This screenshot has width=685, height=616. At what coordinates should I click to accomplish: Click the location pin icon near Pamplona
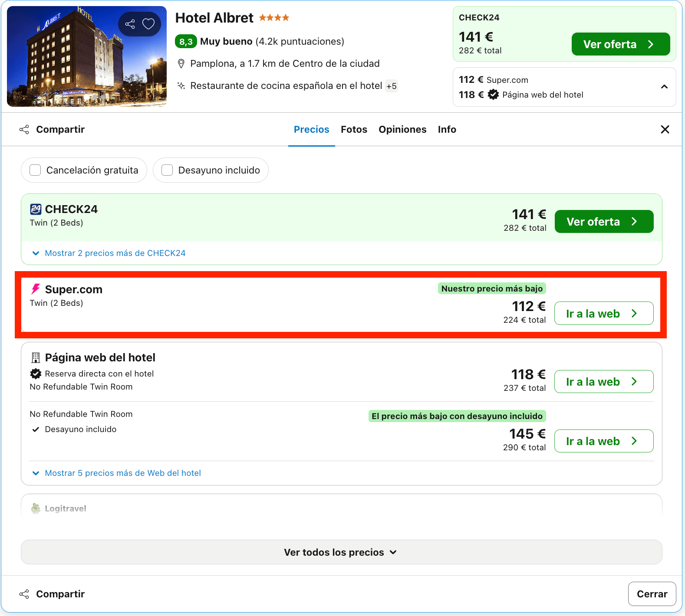pos(181,64)
